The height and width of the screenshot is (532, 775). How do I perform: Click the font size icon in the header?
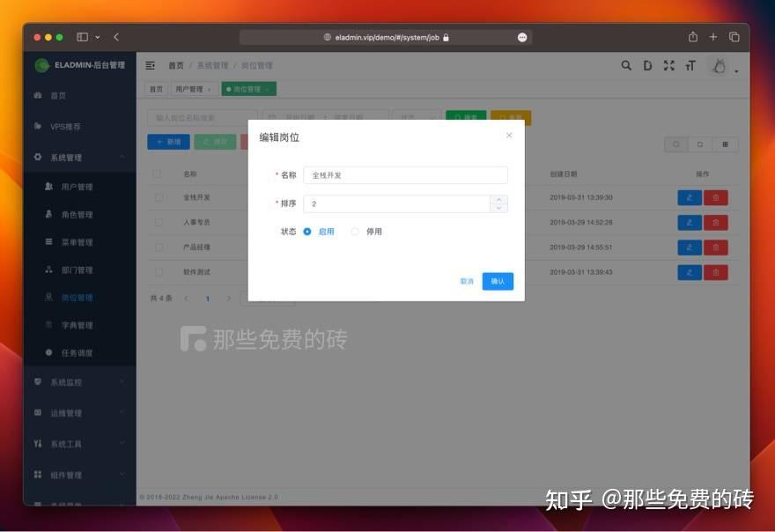(692, 65)
